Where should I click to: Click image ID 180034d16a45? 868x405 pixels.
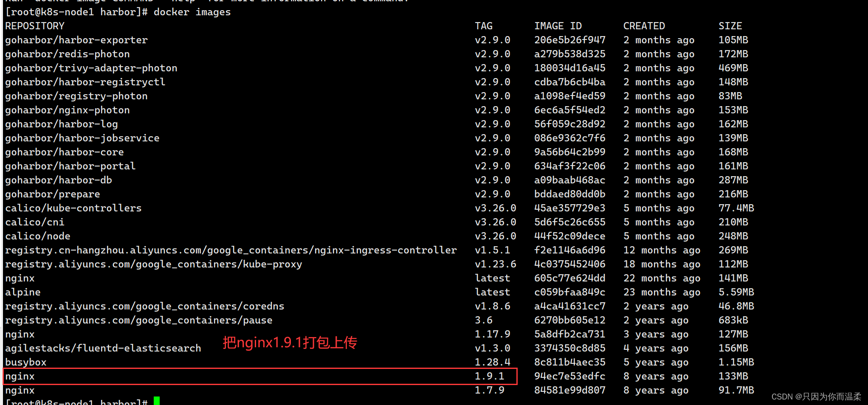click(x=570, y=68)
